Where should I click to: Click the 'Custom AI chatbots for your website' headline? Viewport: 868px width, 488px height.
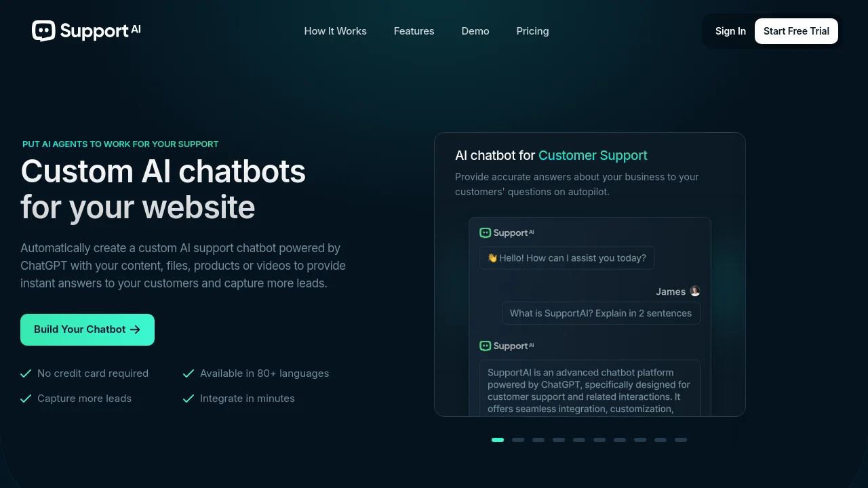click(163, 189)
